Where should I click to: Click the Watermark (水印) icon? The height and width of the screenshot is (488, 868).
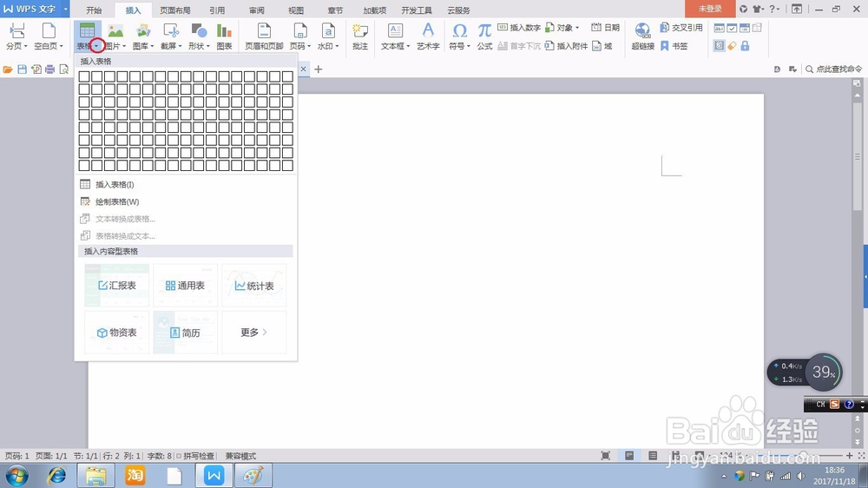point(328,31)
